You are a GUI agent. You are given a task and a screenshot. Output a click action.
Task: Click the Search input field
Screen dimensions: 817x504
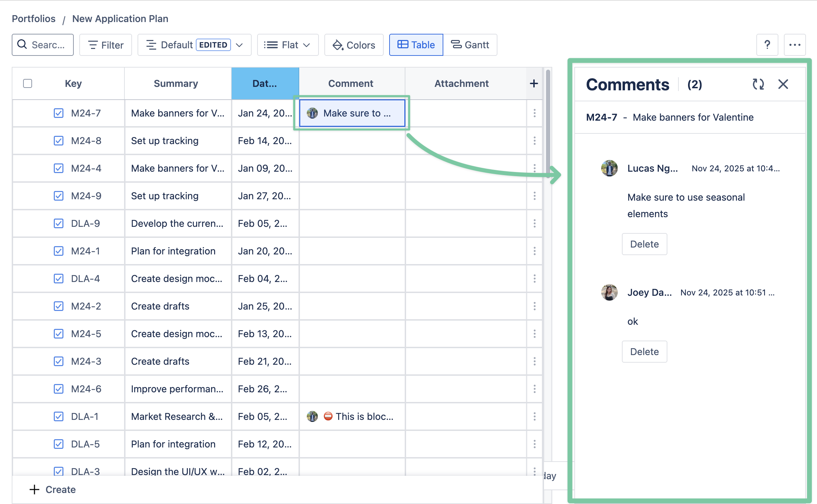(x=43, y=45)
